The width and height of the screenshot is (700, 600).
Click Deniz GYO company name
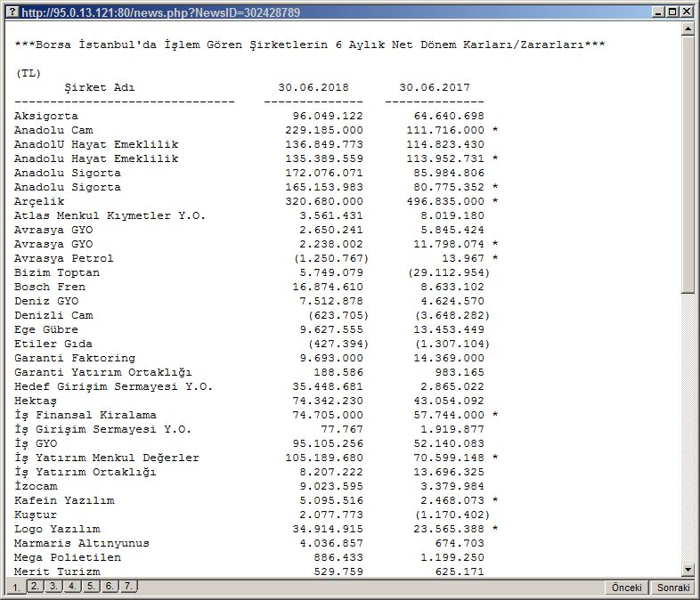[46, 302]
